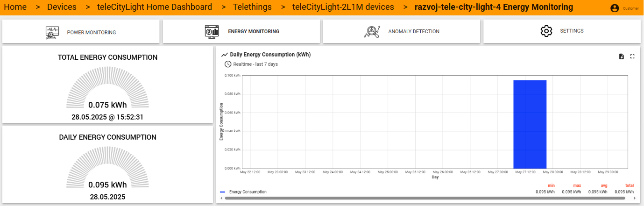This screenshot has width=644, height=206.
Task: Open the Anomaly Detection magnifier icon
Action: [372, 31]
